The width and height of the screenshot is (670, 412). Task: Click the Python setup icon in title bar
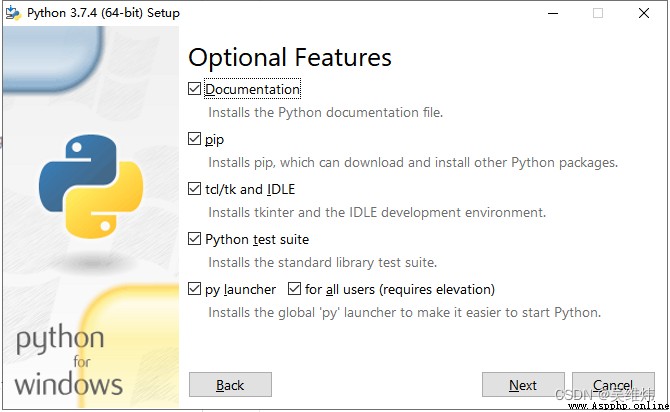[13, 13]
